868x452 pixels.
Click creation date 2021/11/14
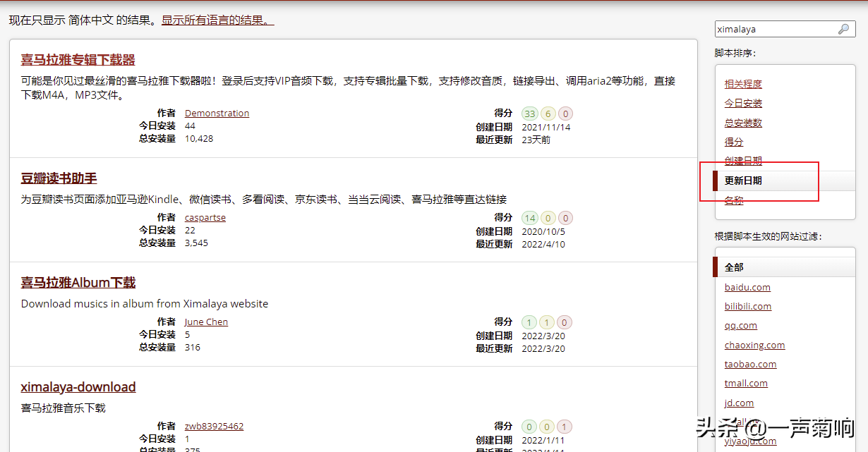546,127
